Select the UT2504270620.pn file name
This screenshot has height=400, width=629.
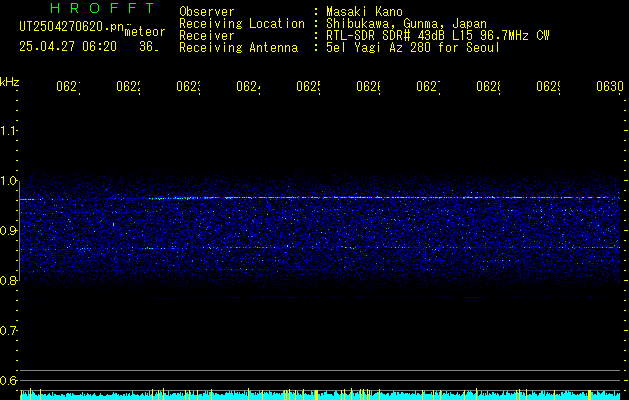click(x=71, y=26)
